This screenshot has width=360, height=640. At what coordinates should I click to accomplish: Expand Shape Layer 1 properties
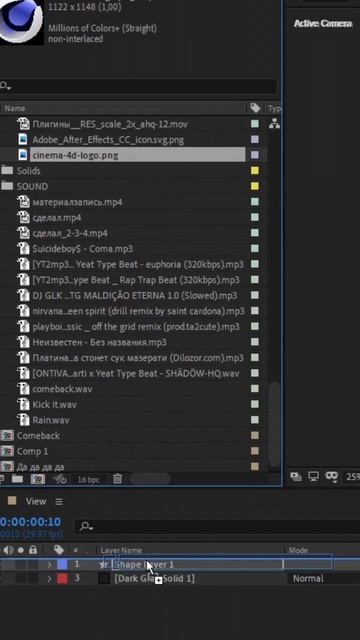point(50,565)
